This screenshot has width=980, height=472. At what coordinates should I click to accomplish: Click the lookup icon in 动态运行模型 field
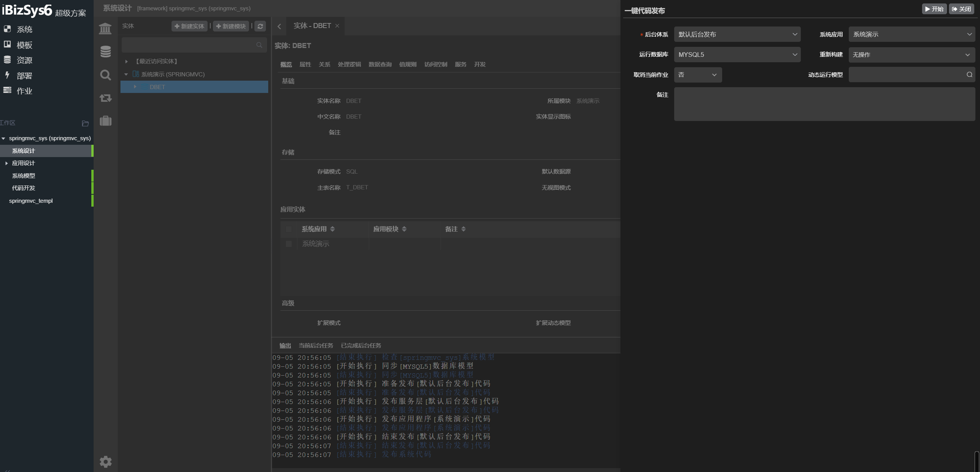pyautogui.click(x=969, y=75)
